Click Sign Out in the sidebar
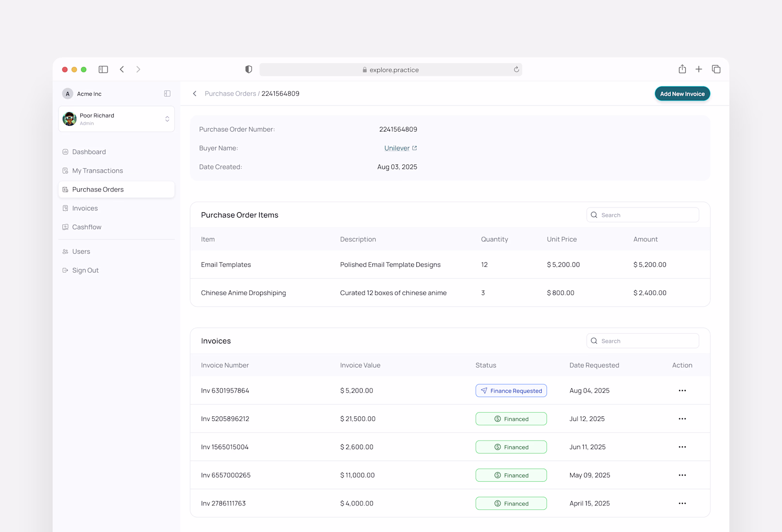The height and width of the screenshot is (532, 782). tap(85, 270)
